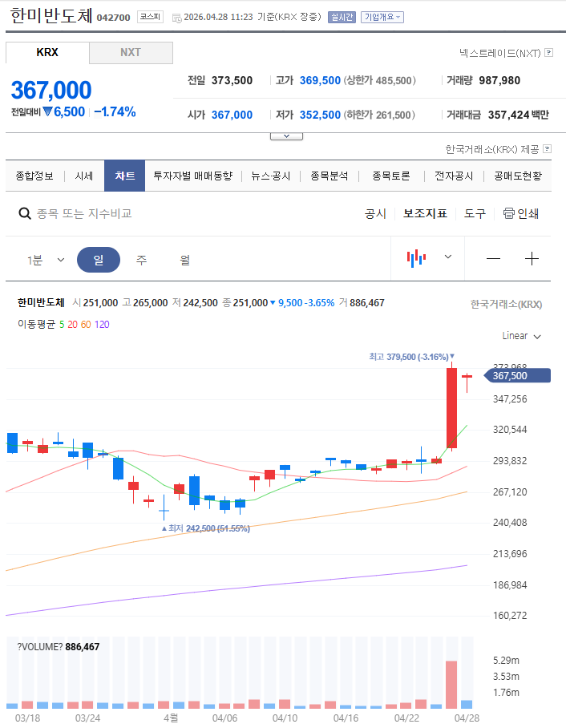Toggle the 20-day moving average

(x=72, y=325)
